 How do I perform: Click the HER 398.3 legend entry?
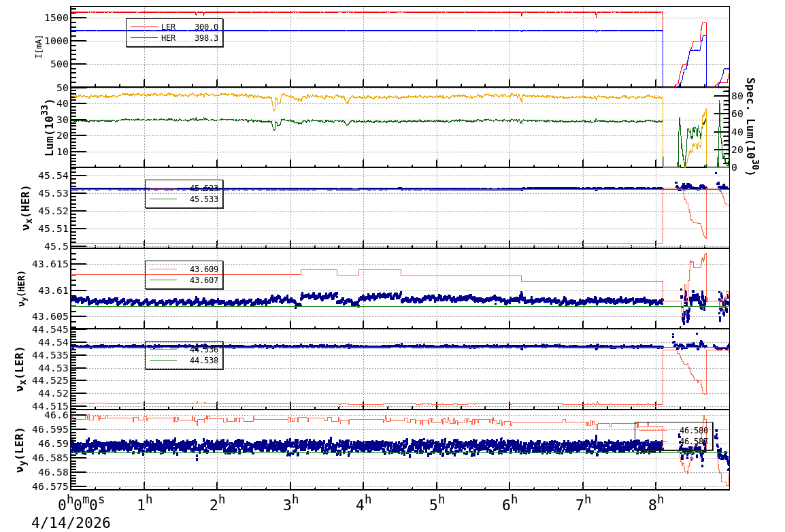point(174,38)
